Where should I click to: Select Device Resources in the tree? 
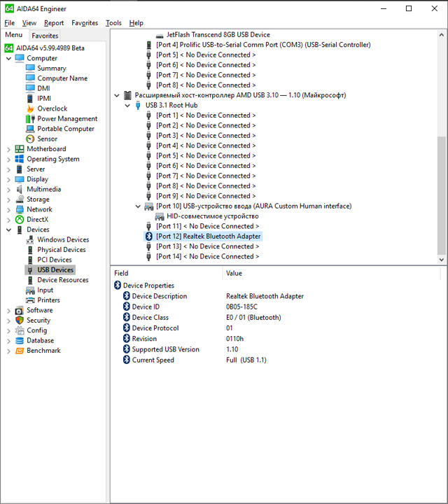point(63,280)
